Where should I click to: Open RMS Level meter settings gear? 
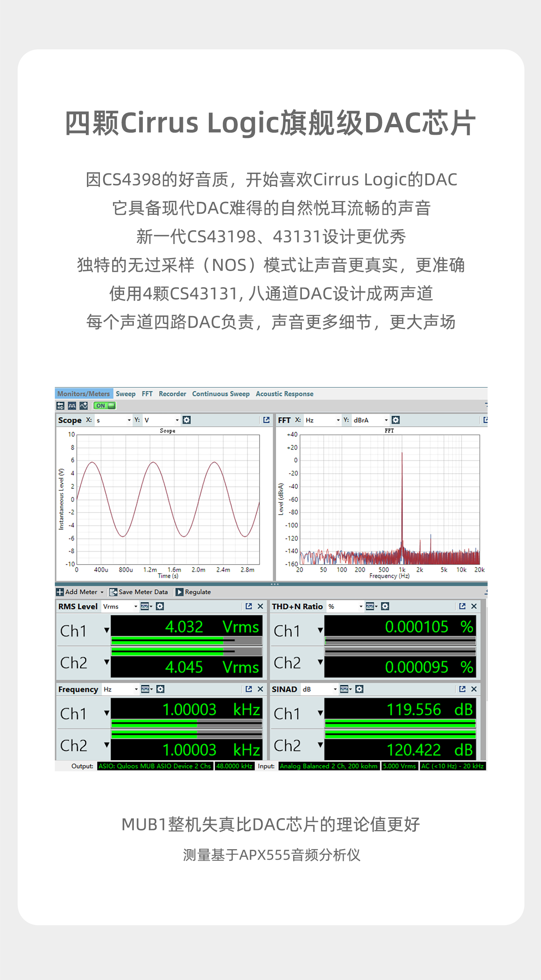tap(160, 606)
